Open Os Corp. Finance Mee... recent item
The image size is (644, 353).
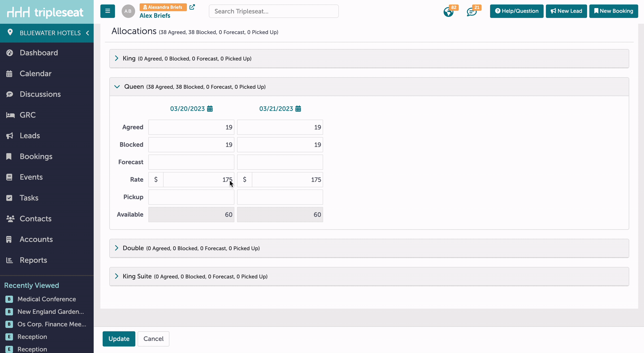tap(52, 324)
